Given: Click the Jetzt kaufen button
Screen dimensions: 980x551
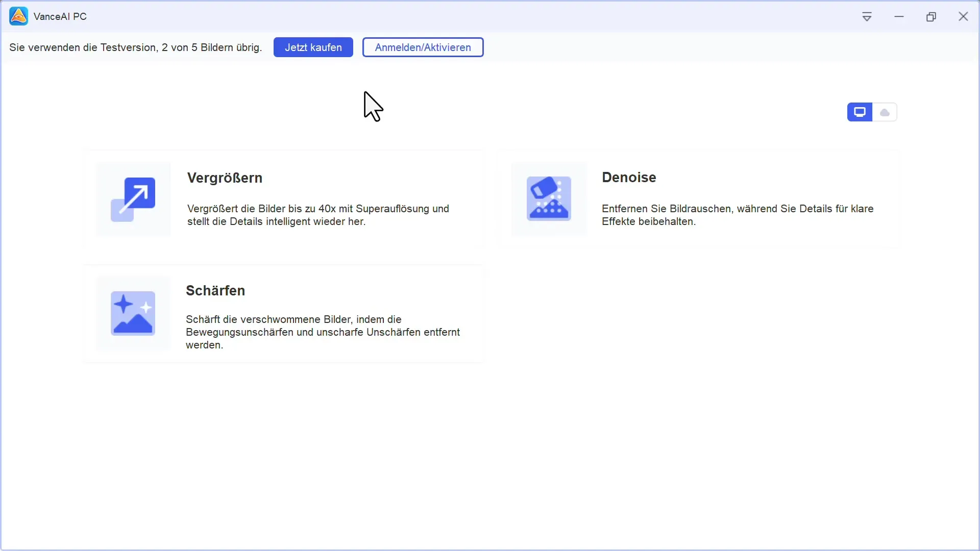Looking at the screenshot, I should (313, 47).
